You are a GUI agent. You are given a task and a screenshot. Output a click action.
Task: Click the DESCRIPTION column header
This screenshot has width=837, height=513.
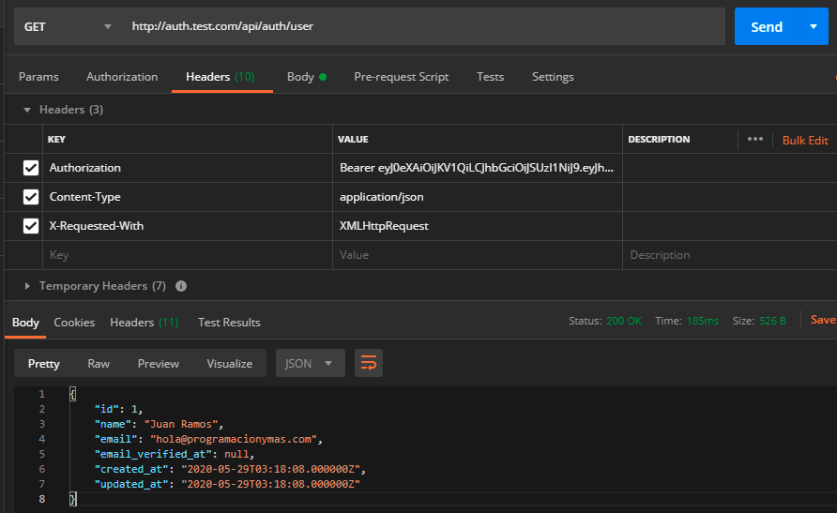[x=659, y=139]
